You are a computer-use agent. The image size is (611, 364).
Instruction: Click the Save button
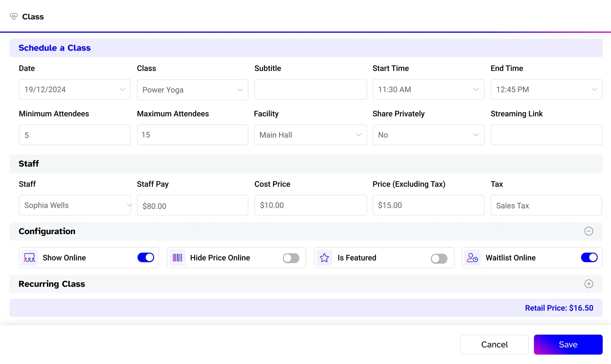coord(568,344)
